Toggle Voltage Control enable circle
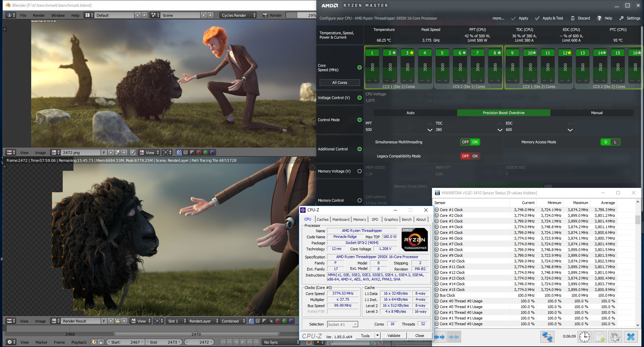This screenshot has width=644, height=347. pos(360,98)
